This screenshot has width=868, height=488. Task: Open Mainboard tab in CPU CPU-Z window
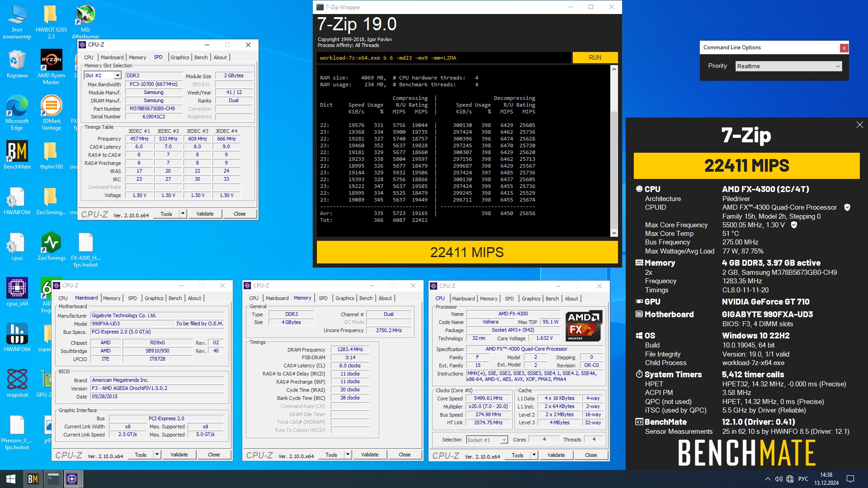click(463, 299)
